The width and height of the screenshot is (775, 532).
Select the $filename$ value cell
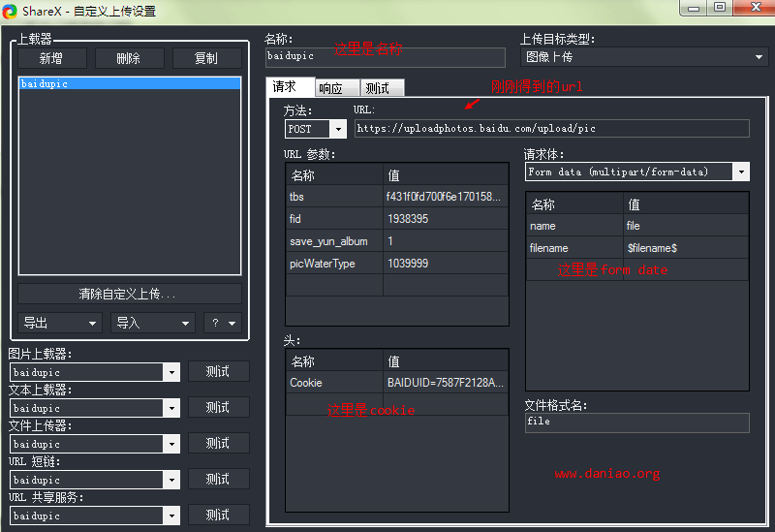(x=686, y=248)
